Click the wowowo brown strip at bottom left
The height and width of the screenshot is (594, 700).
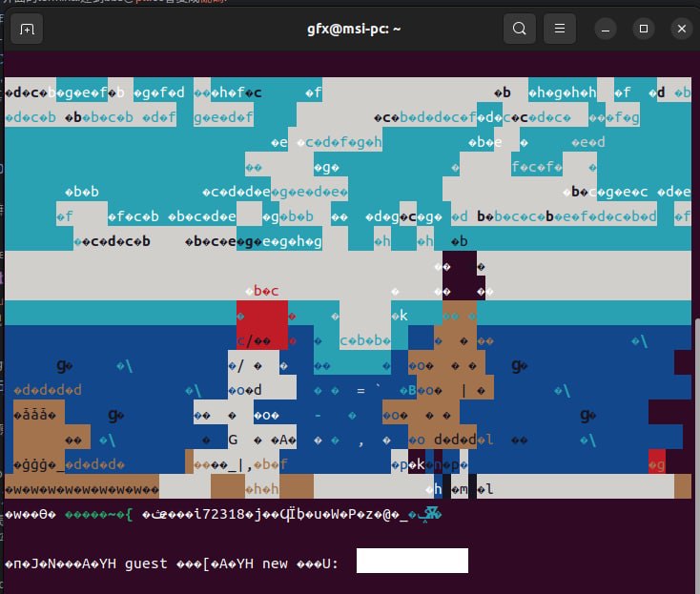click(x=82, y=489)
